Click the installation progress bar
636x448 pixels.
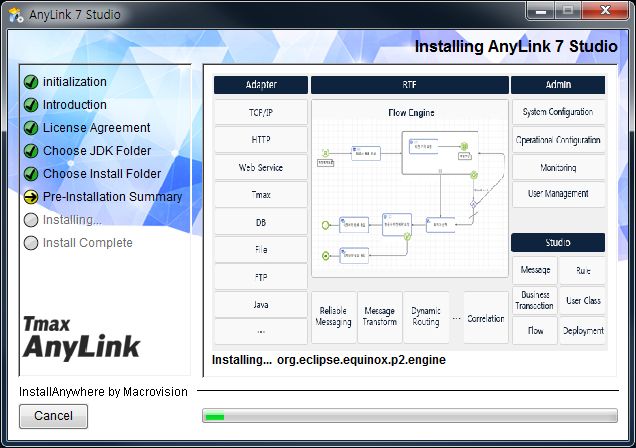tap(410, 416)
